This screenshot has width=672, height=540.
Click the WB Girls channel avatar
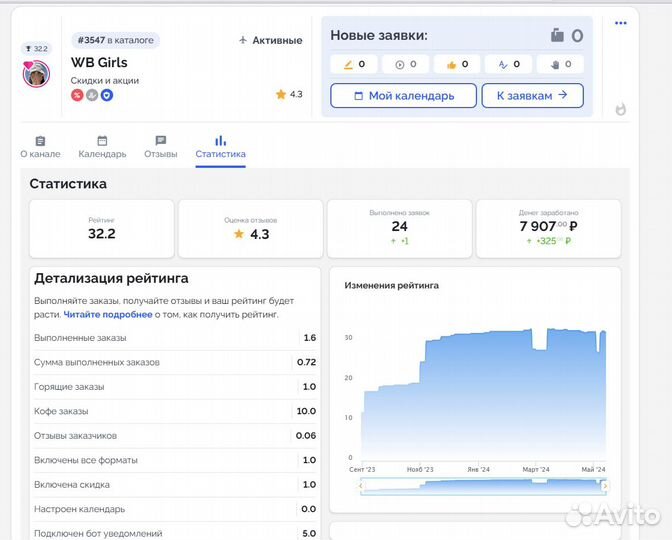[x=36, y=74]
